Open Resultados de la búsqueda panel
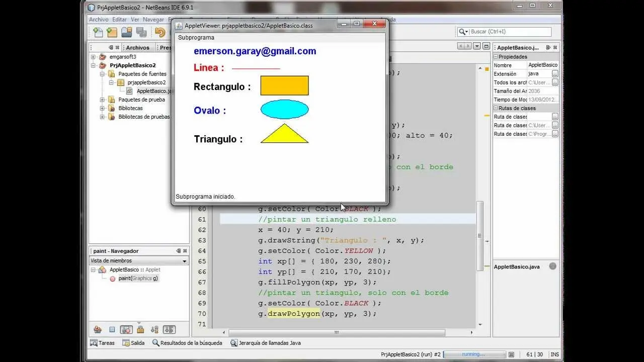 point(187,343)
